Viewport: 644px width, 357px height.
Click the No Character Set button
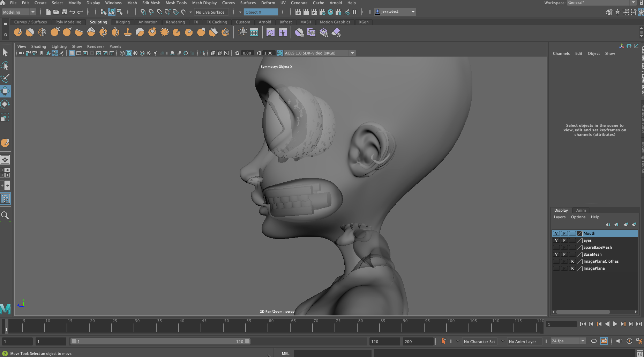pyautogui.click(x=479, y=342)
